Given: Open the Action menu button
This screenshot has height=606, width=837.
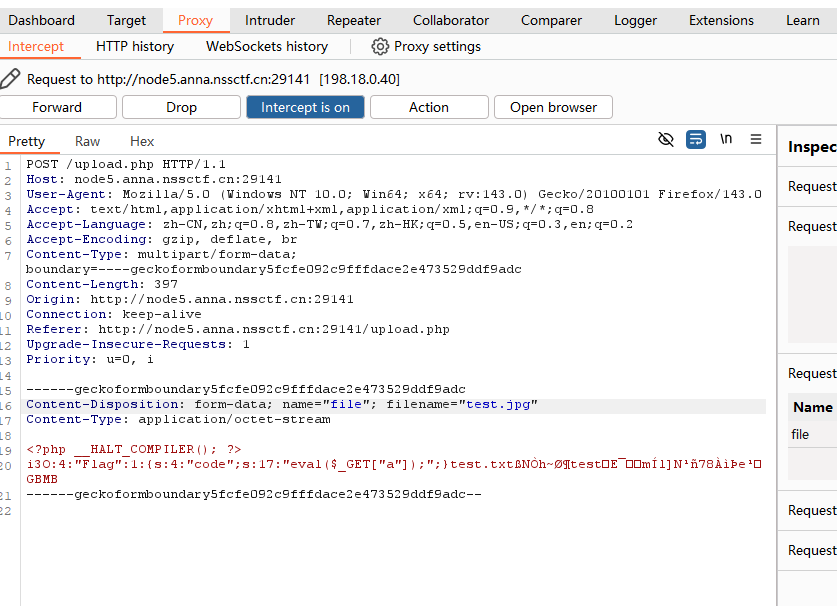Looking at the screenshot, I should (x=428, y=107).
